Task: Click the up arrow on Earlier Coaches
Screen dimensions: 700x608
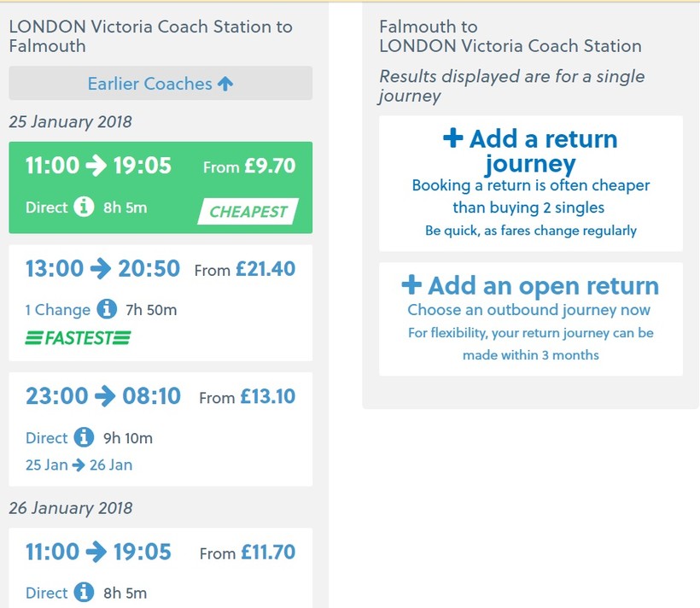Action: click(225, 84)
